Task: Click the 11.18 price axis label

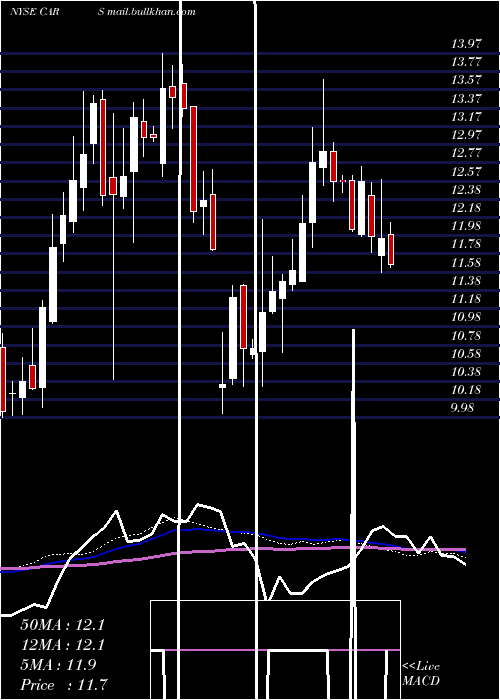Action: [x=466, y=299]
